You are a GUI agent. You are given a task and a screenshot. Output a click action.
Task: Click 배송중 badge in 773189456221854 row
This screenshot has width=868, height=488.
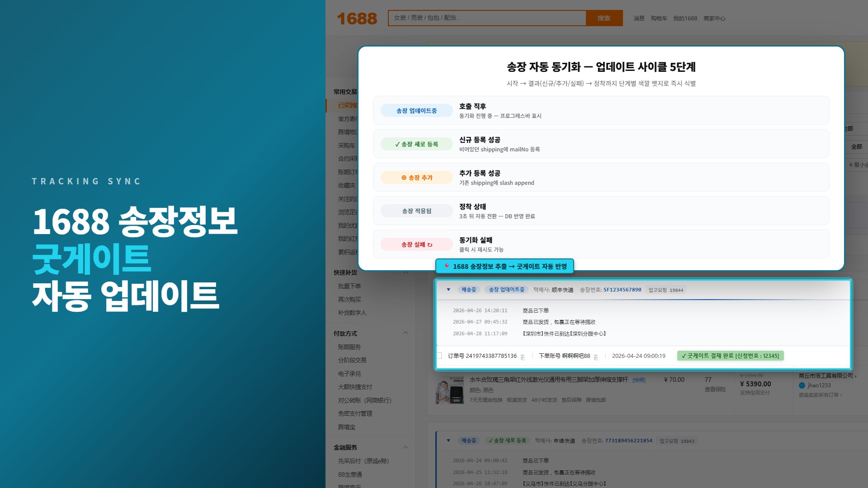[469, 441]
